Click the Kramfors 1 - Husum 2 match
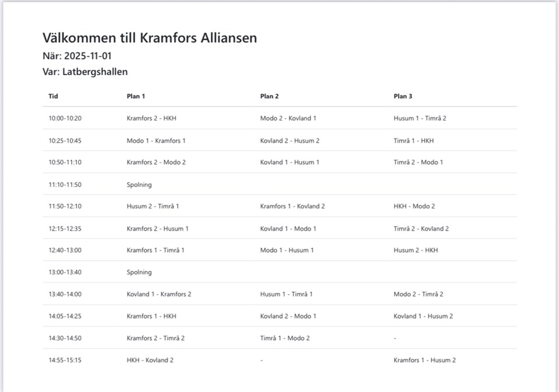 424,360
